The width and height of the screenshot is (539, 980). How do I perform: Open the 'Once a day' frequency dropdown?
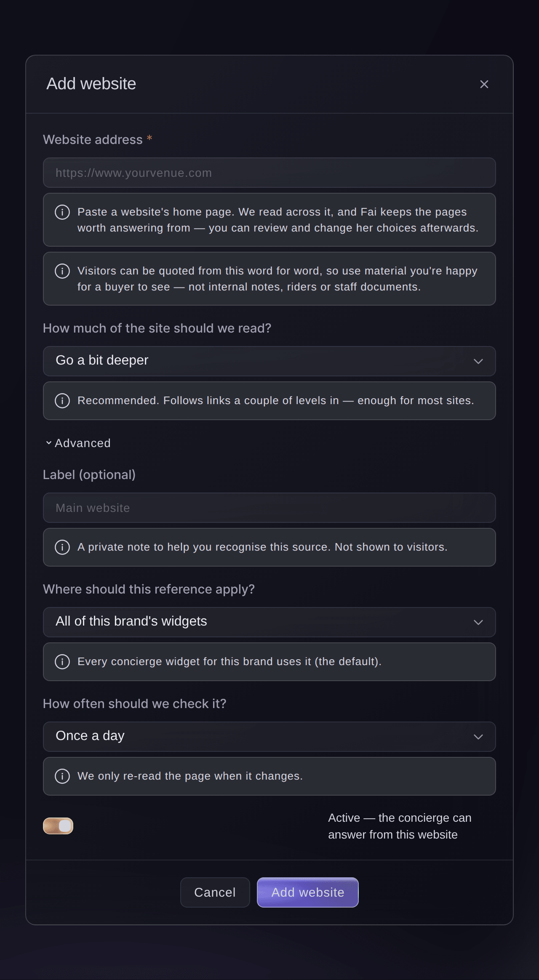point(269,737)
